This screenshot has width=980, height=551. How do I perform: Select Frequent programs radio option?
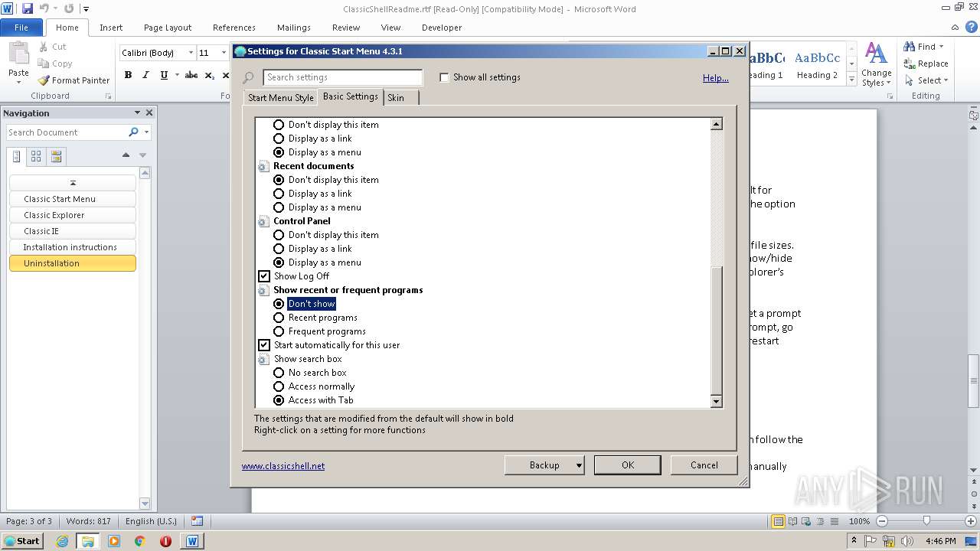click(279, 331)
